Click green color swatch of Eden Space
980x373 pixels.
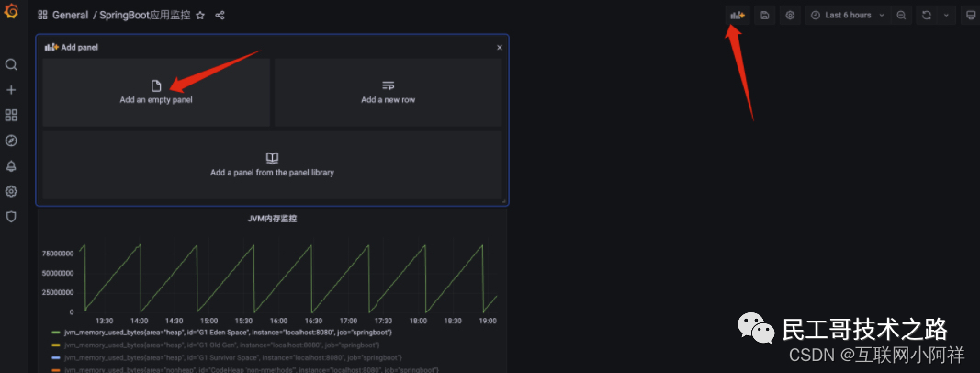[56, 333]
